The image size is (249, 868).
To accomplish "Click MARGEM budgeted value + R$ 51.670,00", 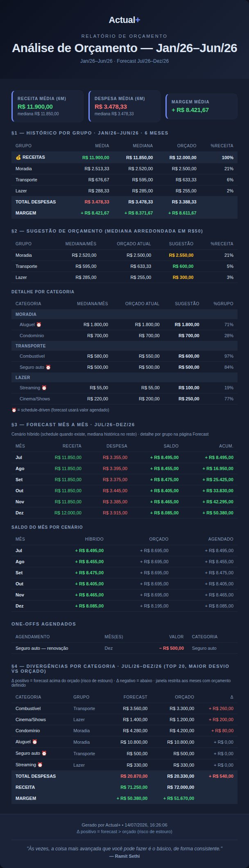I will click(x=179, y=798).
